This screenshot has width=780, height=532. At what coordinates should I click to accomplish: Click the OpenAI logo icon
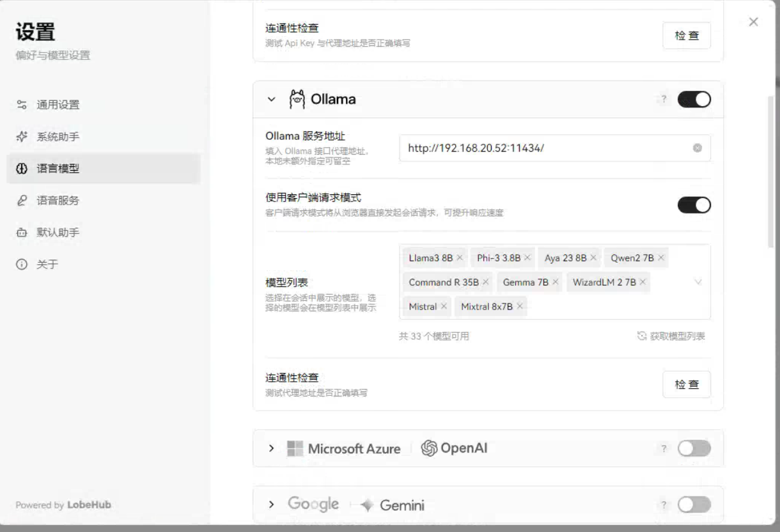pyautogui.click(x=428, y=448)
